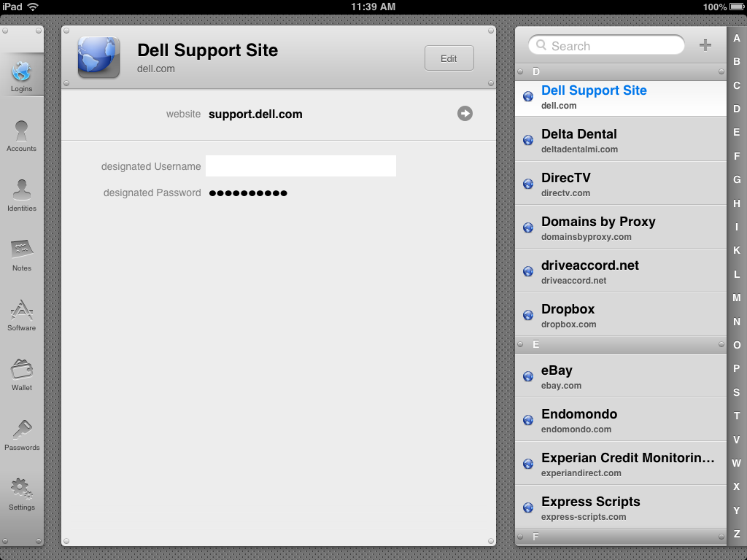Click the globe icon beside Domains by Proxy
The width and height of the screenshot is (747, 560).
[528, 227]
